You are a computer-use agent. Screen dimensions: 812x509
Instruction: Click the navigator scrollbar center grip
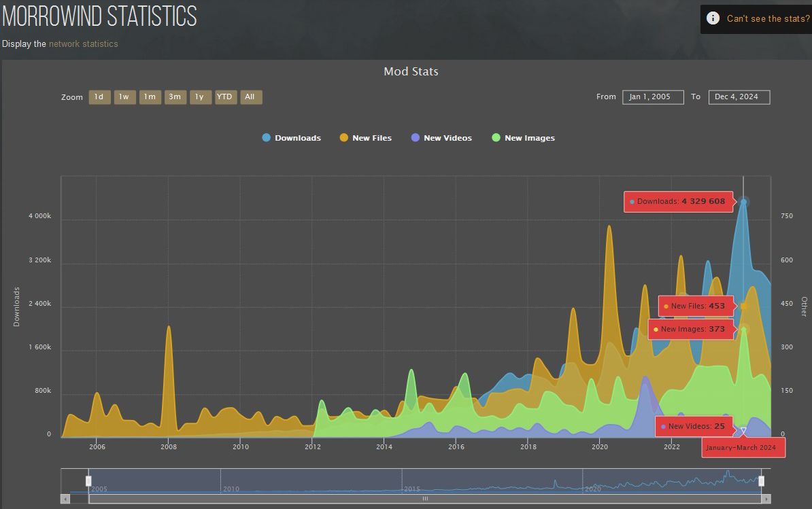(425, 499)
